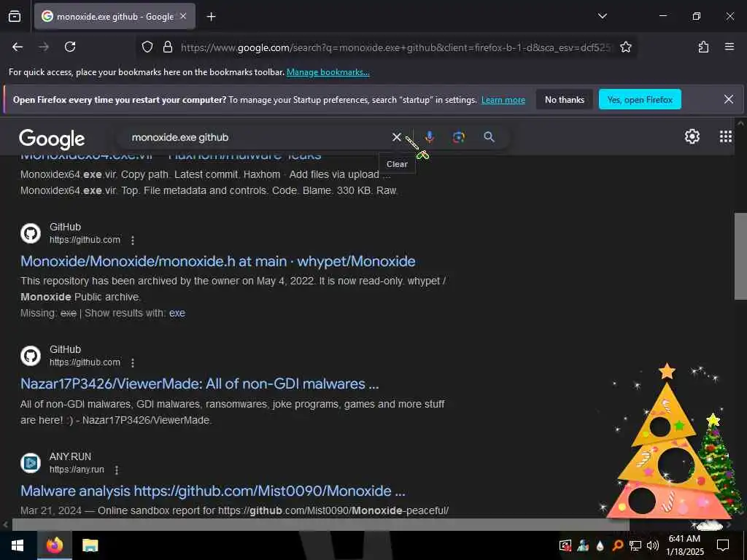Open the Extensions puzzle icon
The width and height of the screenshot is (747, 560).
703,47
